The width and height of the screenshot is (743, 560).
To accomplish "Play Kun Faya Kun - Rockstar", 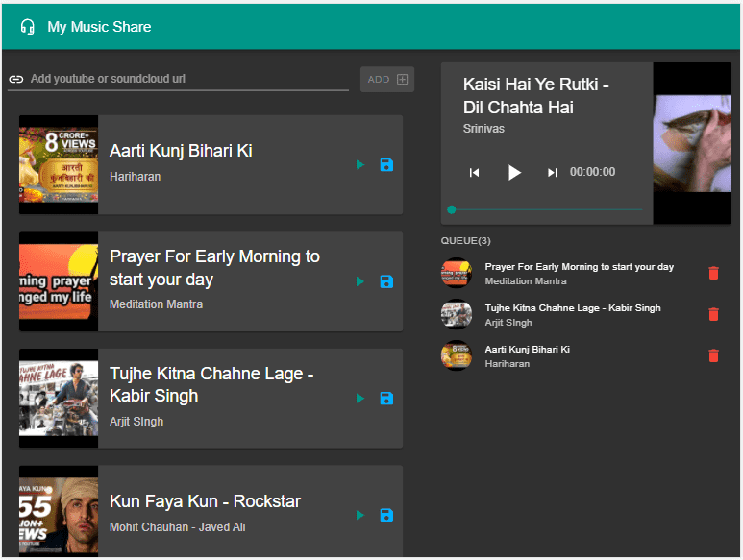I will pos(360,515).
